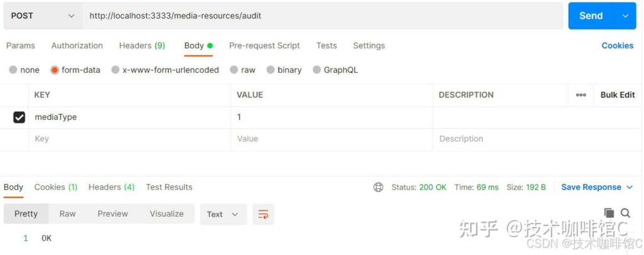Viewport: 644px width, 255px height.
Task: Switch to the Headers (9) request tab
Action: [142, 46]
